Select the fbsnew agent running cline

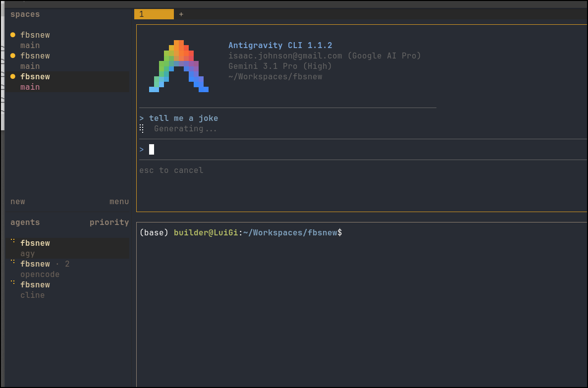[67, 290]
